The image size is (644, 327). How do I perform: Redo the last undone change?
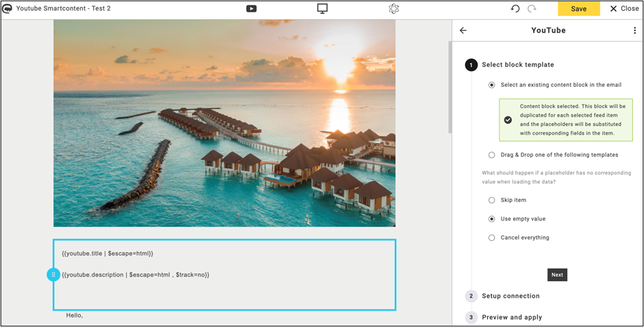pos(532,9)
